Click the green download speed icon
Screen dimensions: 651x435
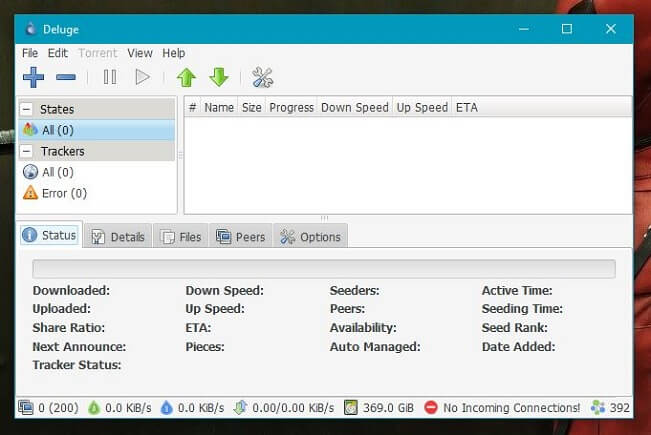pyautogui.click(x=94, y=408)
